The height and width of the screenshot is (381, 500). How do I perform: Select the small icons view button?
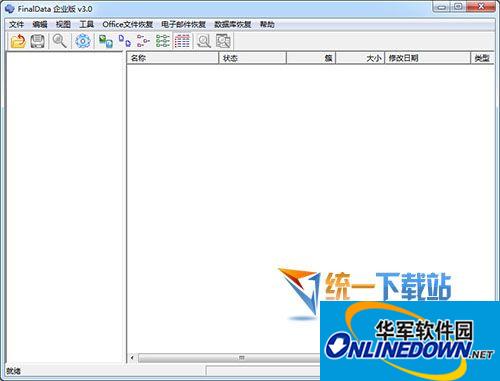pos(125,41)
